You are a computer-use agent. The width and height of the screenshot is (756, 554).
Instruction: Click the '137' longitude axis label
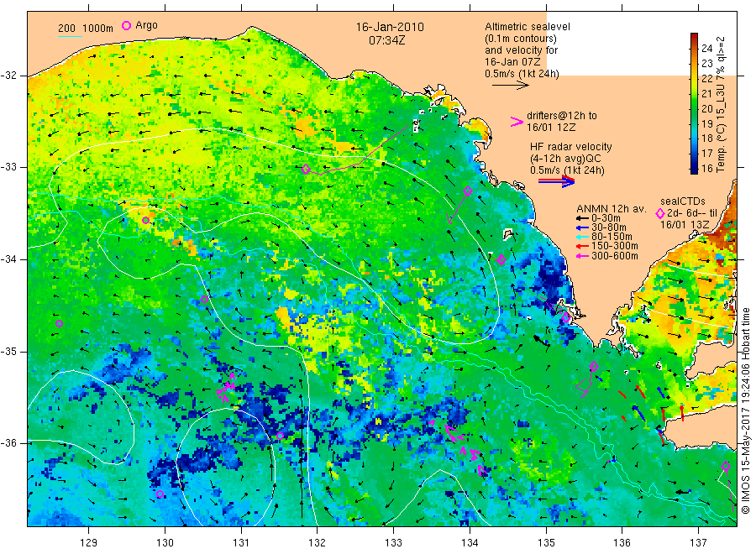699,543
